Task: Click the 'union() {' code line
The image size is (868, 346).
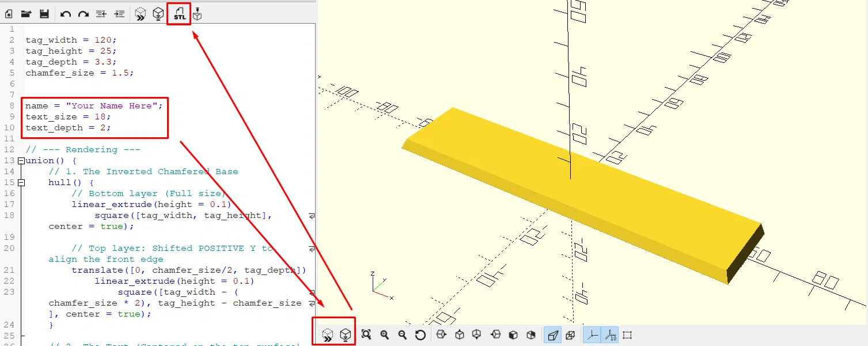Action: coord(51,161)
